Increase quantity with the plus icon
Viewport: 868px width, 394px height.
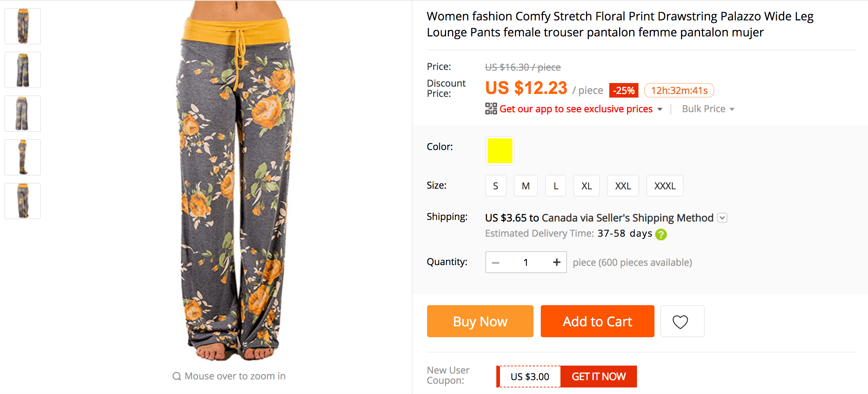tap(556, 262)
